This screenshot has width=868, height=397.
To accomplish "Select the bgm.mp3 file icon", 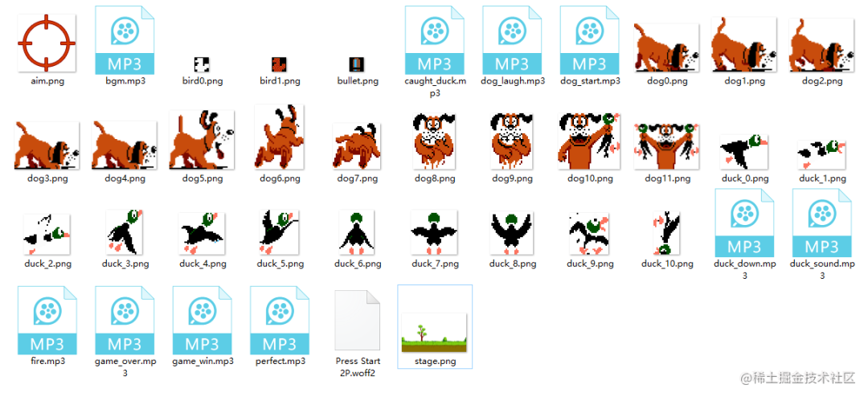I will [x=125, y=40].
